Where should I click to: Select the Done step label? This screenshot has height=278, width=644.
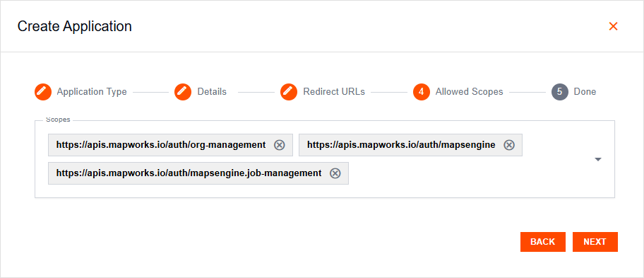pos(585,92)
